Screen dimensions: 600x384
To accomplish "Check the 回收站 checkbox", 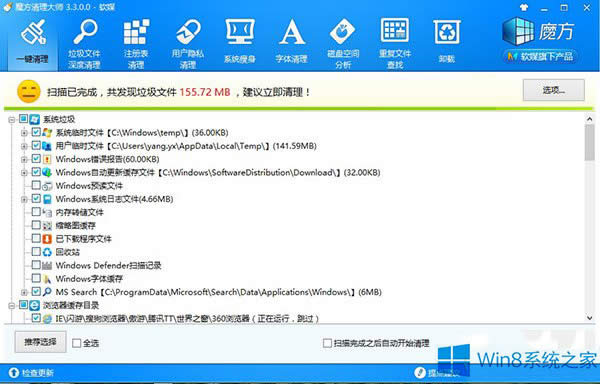I will 36,252.
